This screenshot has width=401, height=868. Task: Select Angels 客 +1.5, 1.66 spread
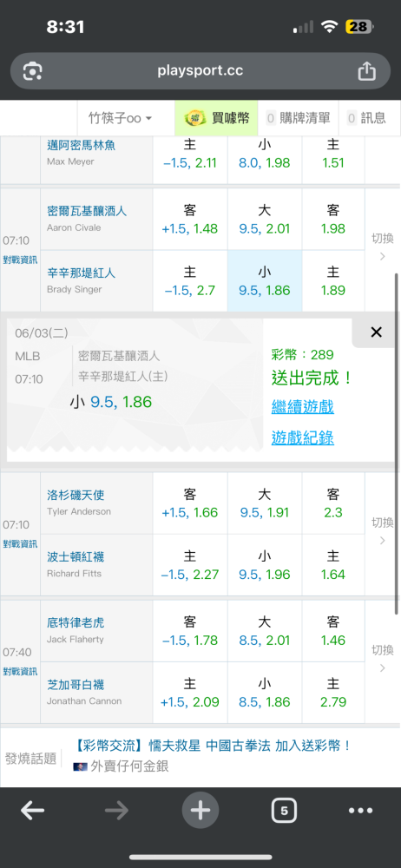click(190, 503)
